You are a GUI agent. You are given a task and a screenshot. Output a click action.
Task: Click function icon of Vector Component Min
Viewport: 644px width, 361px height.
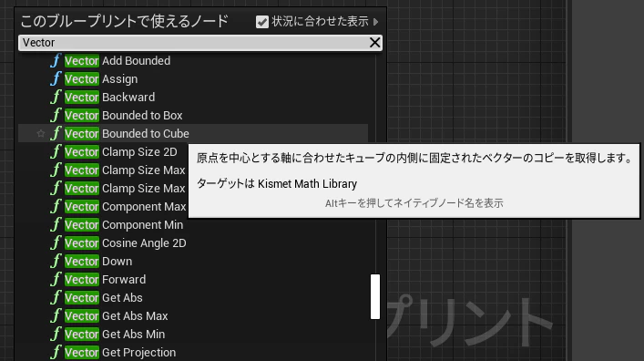[56, 225]
